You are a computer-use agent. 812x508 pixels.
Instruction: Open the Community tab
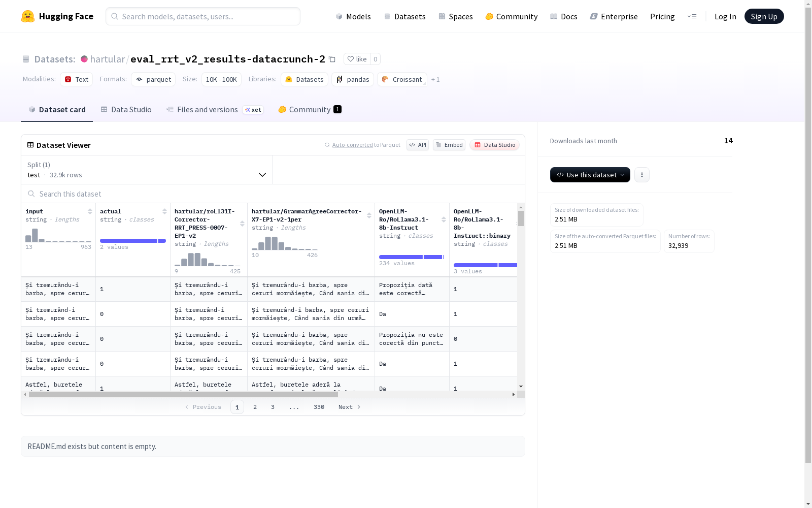(309, 110)
